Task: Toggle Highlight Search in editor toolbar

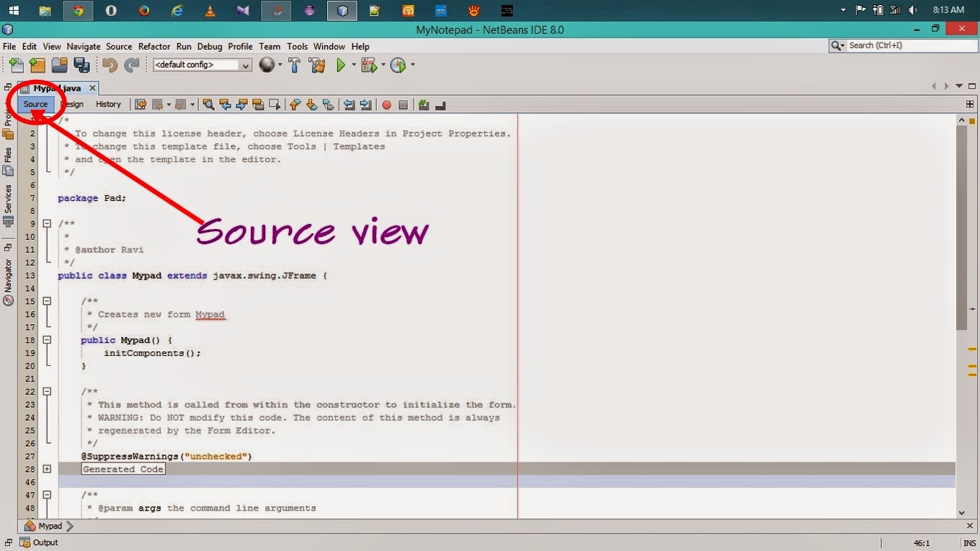Action: 258,104
